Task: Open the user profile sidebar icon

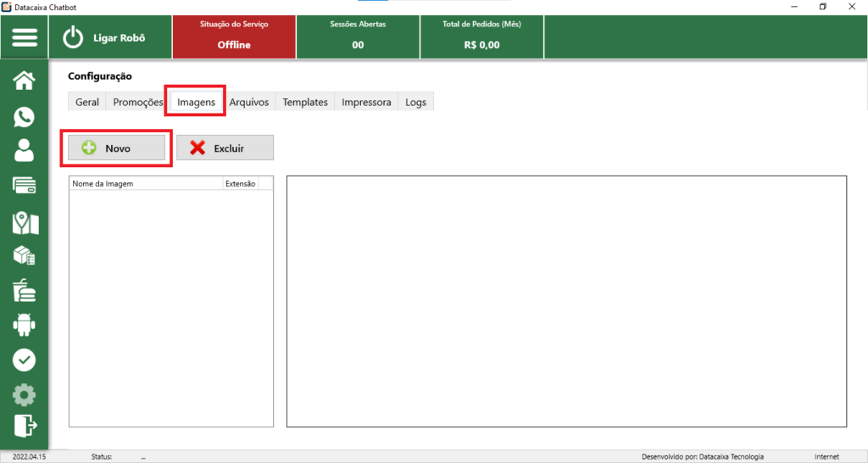Action: [x=25, y=151]
